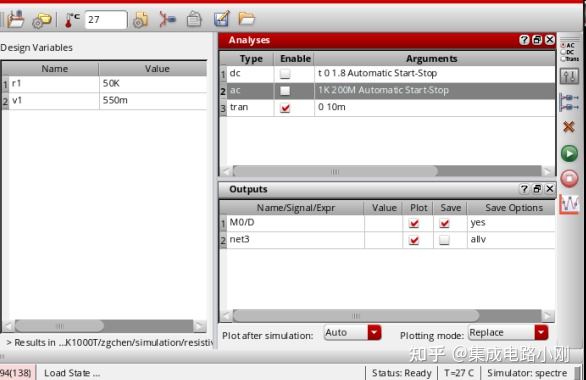Click the thermometer temperature icon

tap(71, 19)
